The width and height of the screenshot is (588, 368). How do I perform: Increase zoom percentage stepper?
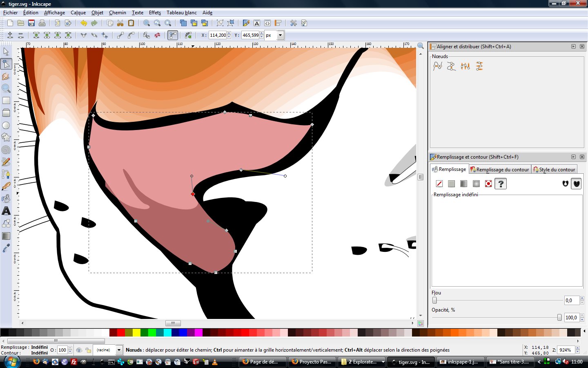click(577, 348)
